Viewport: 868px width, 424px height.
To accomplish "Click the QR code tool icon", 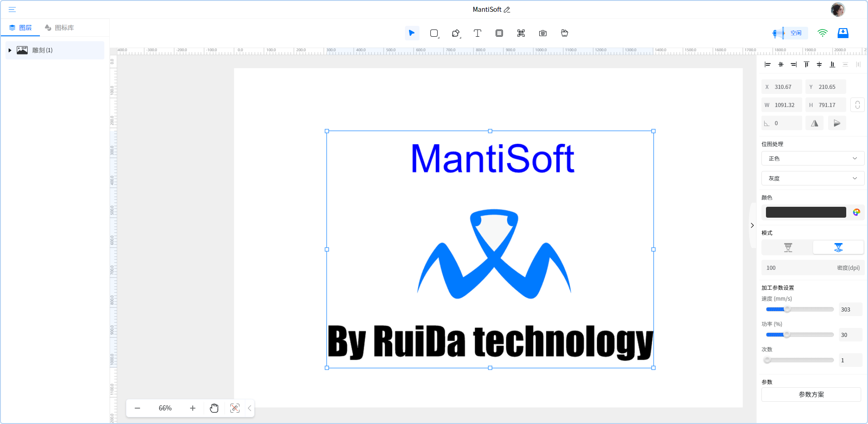I will [521, 33].
